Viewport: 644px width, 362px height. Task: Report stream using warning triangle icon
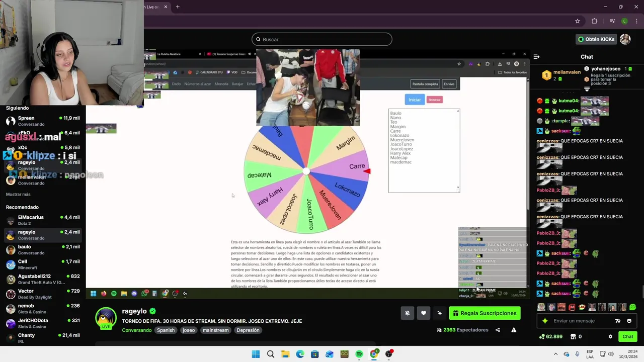click(514, 330)
